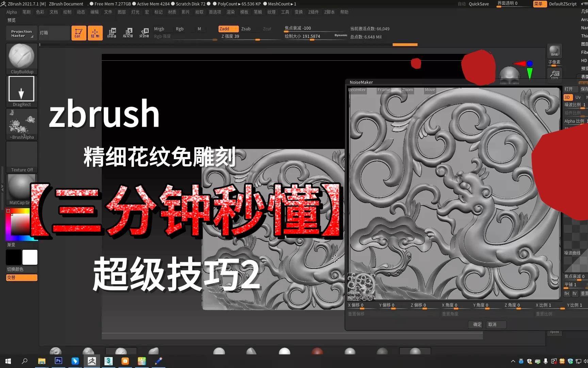Open the Alpha menu
Screen dimensions: 588x368
point(12,12)
